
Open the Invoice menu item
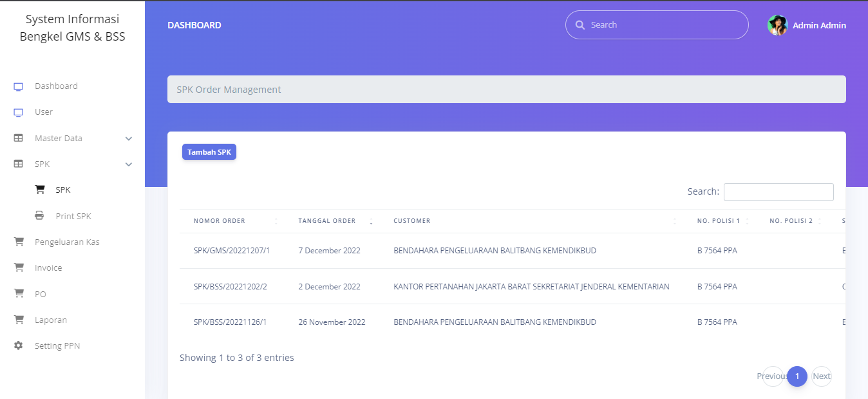coord(48,268)
